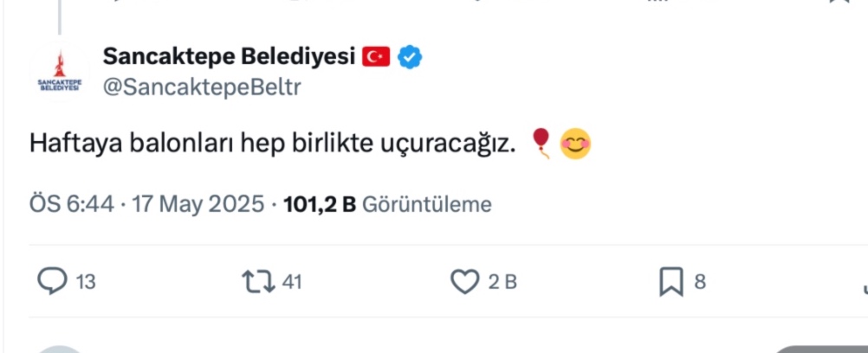The width and height of the screenshot is (868, 353).
Task: Click the retweet count 41
Action: point(292,282)
